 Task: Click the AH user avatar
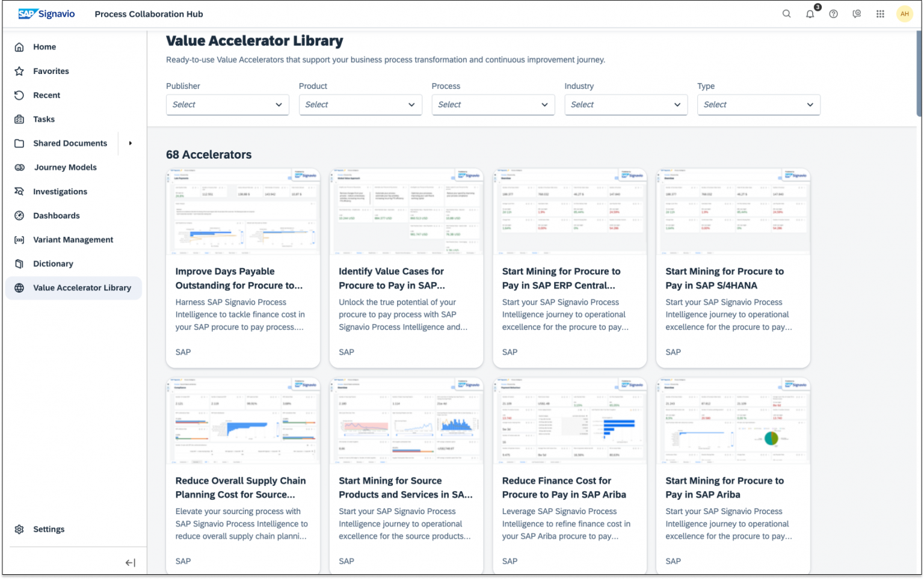click(x=904, y=14)
